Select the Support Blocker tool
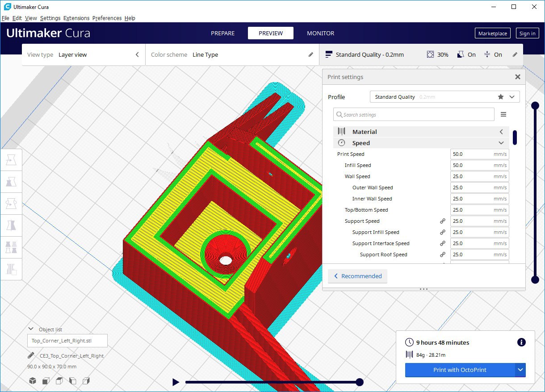Viewport: 545px width, 392px height. point(12,268)
